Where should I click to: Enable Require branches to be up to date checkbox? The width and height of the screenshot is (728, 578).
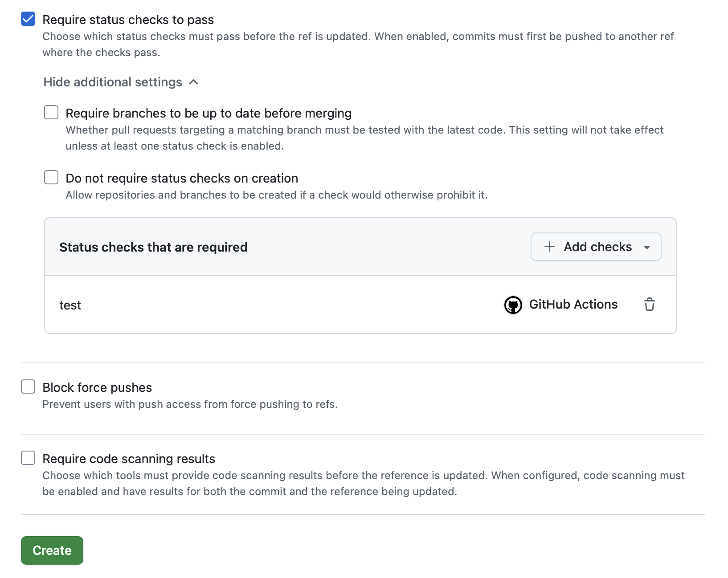51,112
